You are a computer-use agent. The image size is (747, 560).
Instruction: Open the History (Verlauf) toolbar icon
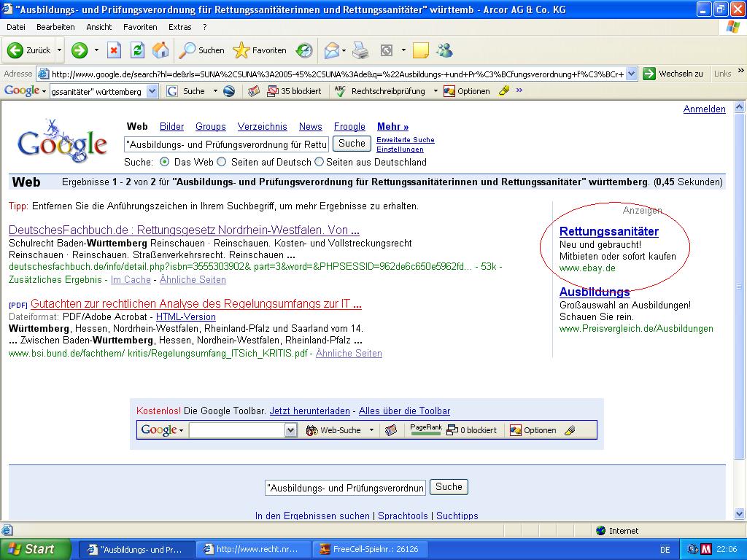[304, 50]
